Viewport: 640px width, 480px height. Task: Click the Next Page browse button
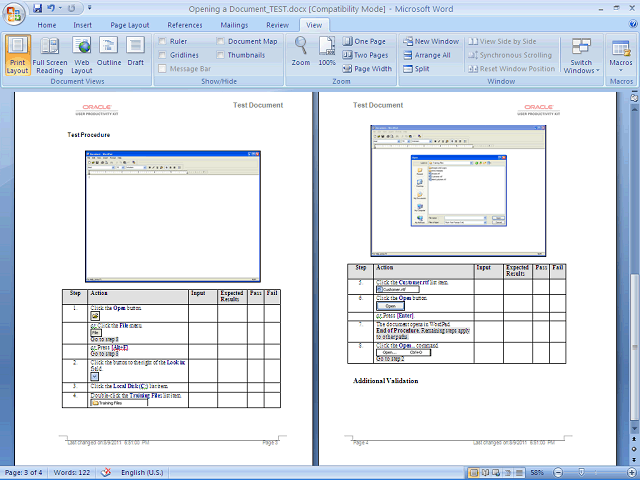[x=634, y=460]
